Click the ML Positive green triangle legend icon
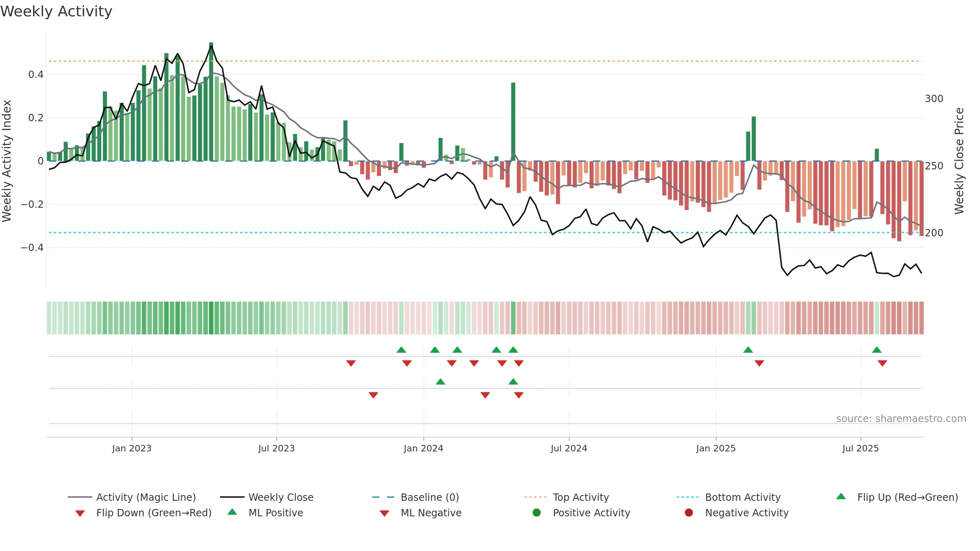Screen dimensions: 980x551 click(x=232, y=512)
